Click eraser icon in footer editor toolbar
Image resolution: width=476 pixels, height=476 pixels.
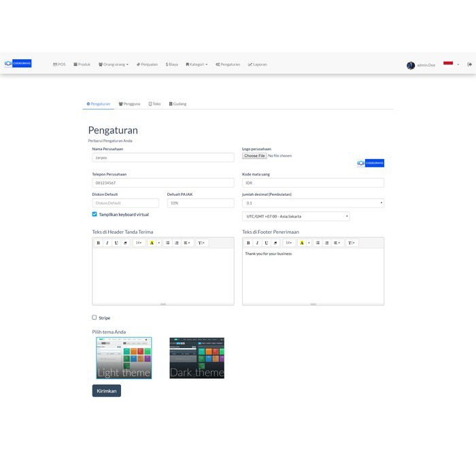275,243
